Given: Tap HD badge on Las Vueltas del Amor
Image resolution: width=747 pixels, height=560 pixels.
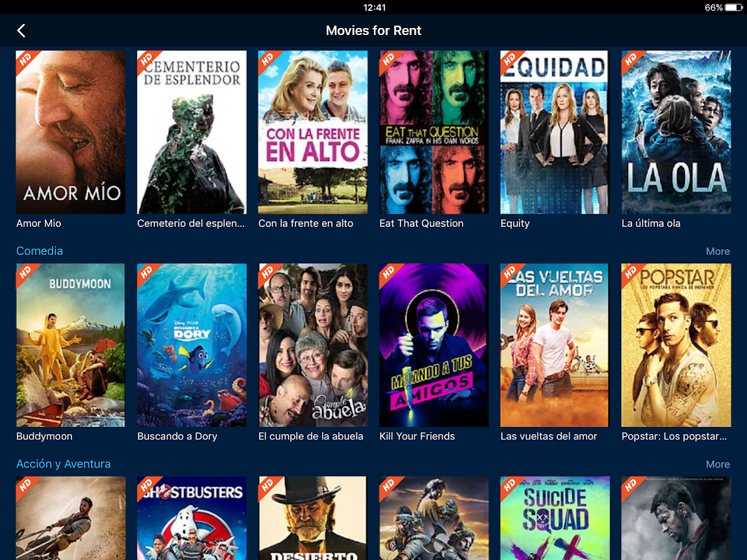Looking at the screenshot, I should (x=510, y=273).
